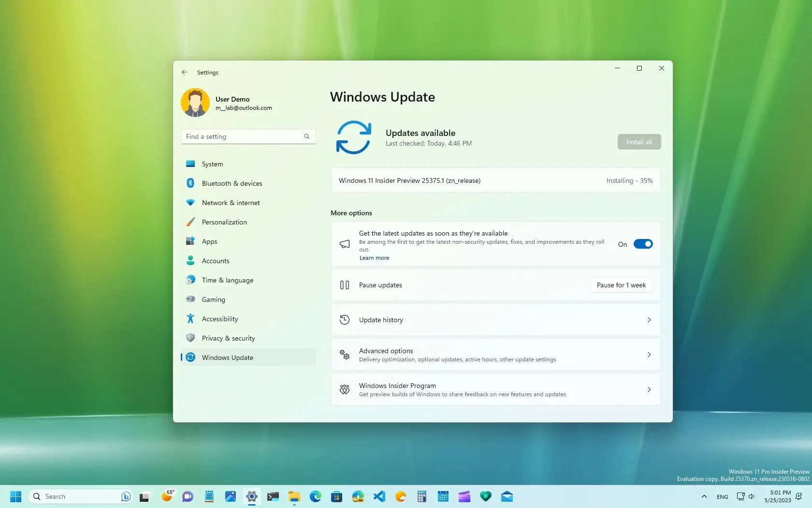The height and width of the screenshot is (508, 812).
Task: Click the pause icon beside Pause updates
Action: [345, 285]
